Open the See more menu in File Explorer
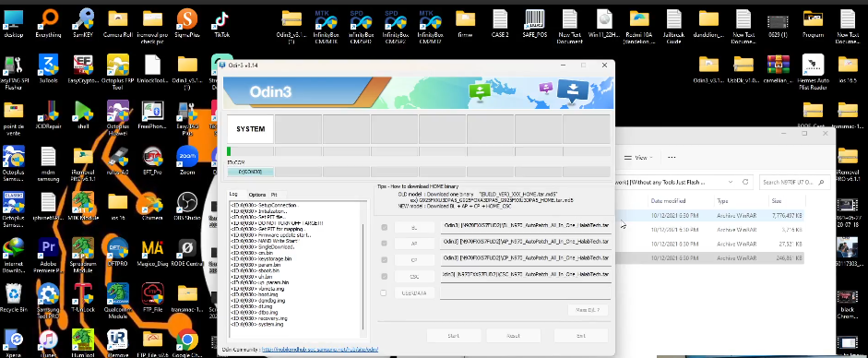 click(x=671, y=158)
